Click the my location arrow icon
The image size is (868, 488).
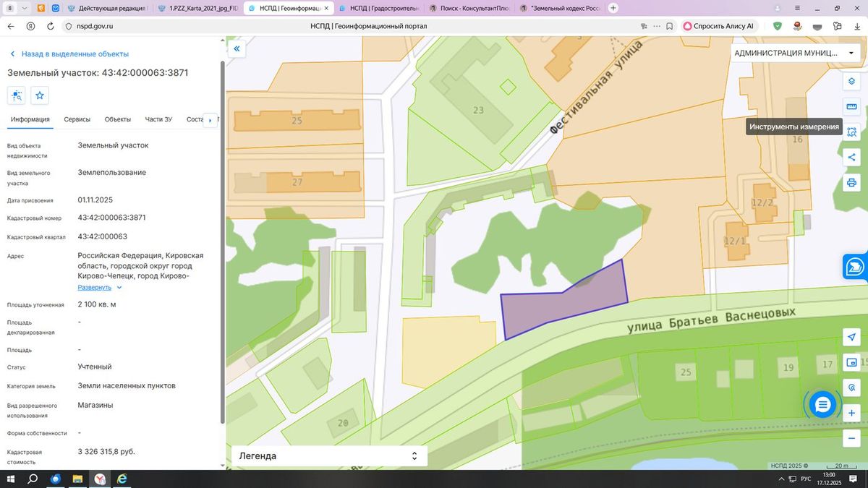(x=851, y=338)
